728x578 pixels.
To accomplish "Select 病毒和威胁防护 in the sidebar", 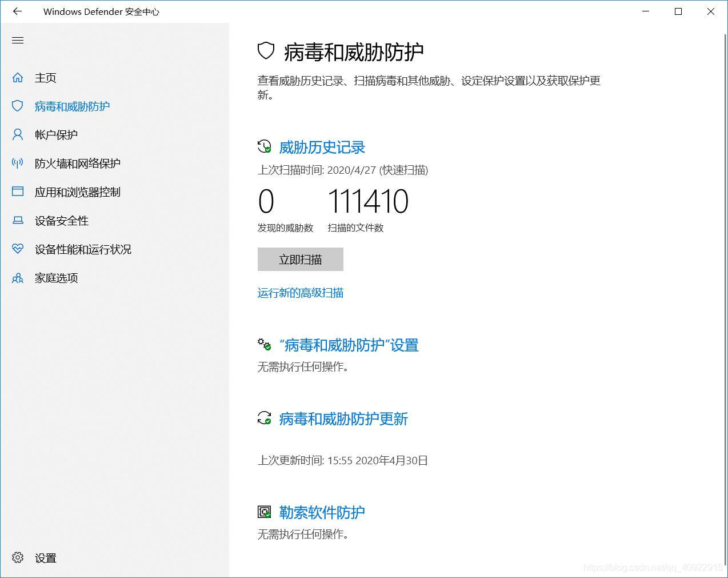I will tap(72, 106).
